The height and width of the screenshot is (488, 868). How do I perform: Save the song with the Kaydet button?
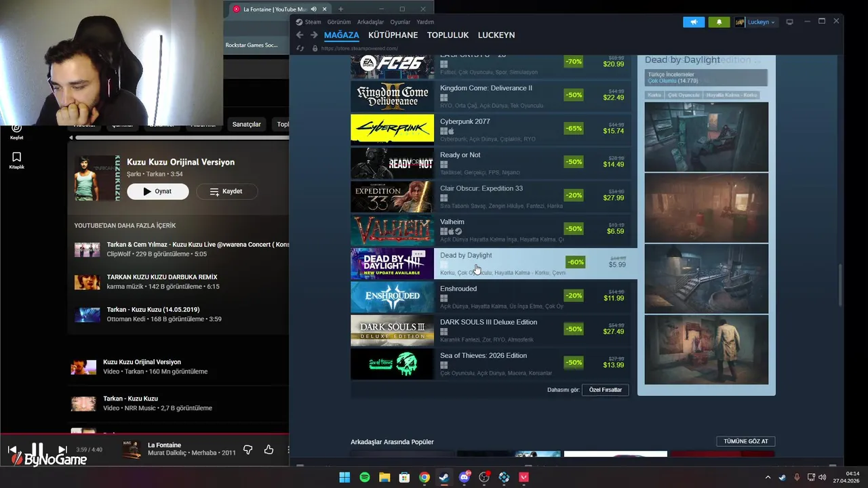(226, 191)
